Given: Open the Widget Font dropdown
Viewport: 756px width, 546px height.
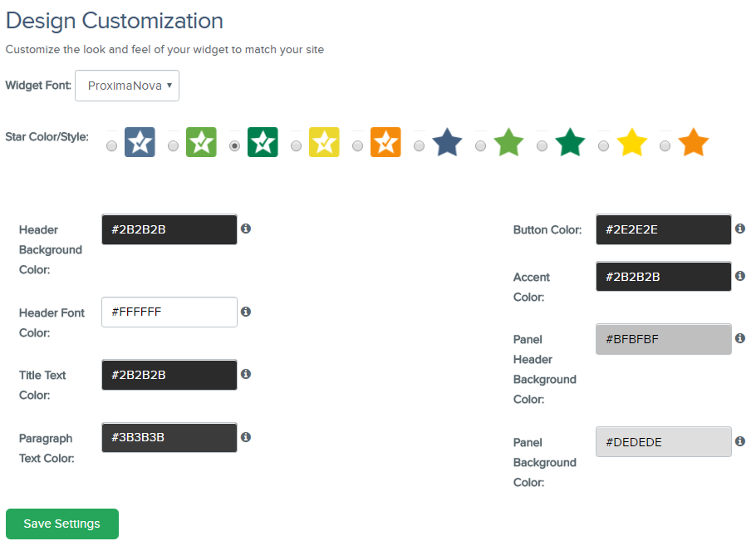Looking at the screenshot, I should click(x=127, y=86).
